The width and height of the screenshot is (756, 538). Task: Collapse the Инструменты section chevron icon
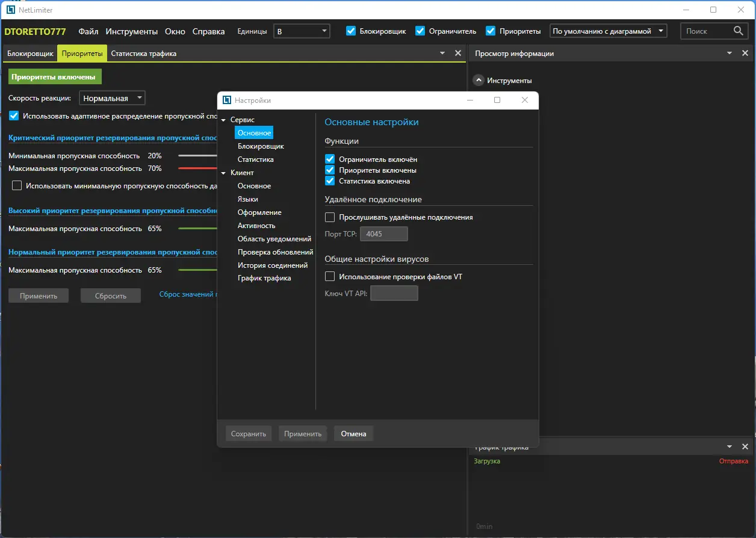click(x=479, y=80)
